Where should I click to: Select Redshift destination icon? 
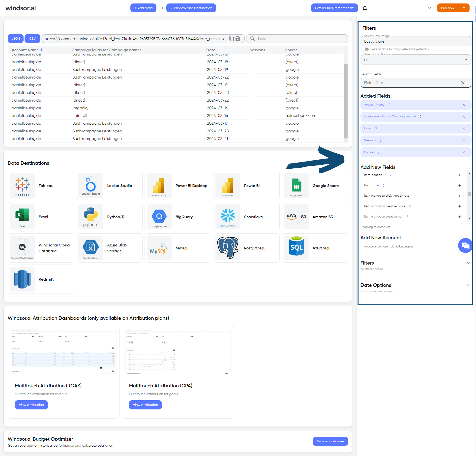(x=22, y=279)
